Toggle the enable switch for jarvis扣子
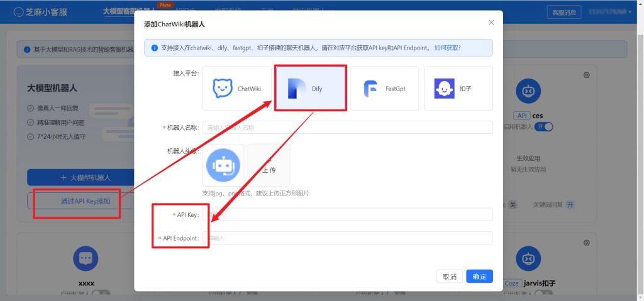 pos(545,293)
